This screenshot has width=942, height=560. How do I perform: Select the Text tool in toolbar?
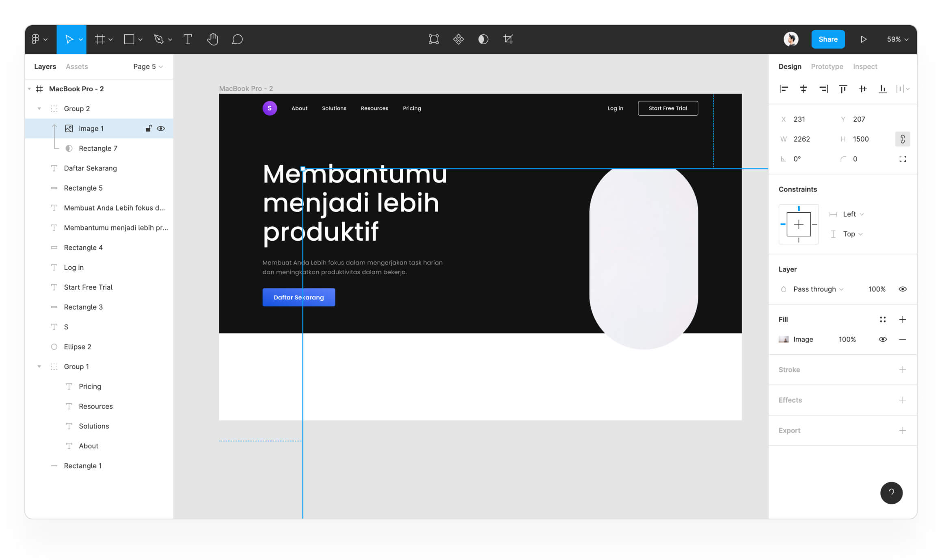coord(188,39)
